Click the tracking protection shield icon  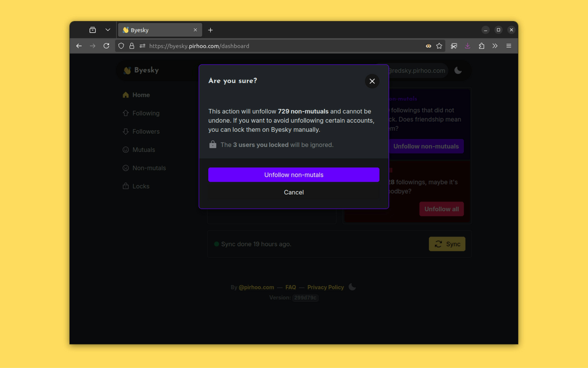tap(121, 46)
